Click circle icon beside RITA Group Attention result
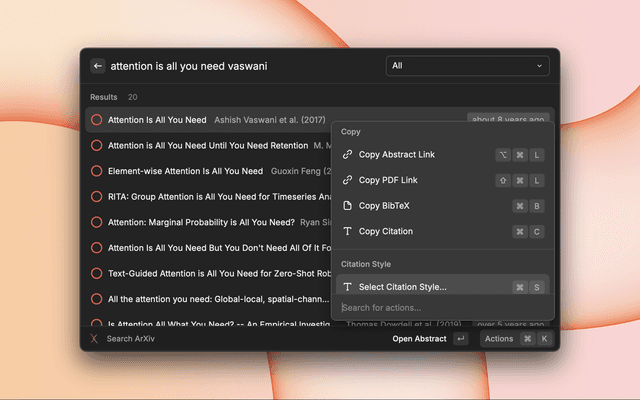Screen dimensions: 640x400 [96, 196]
